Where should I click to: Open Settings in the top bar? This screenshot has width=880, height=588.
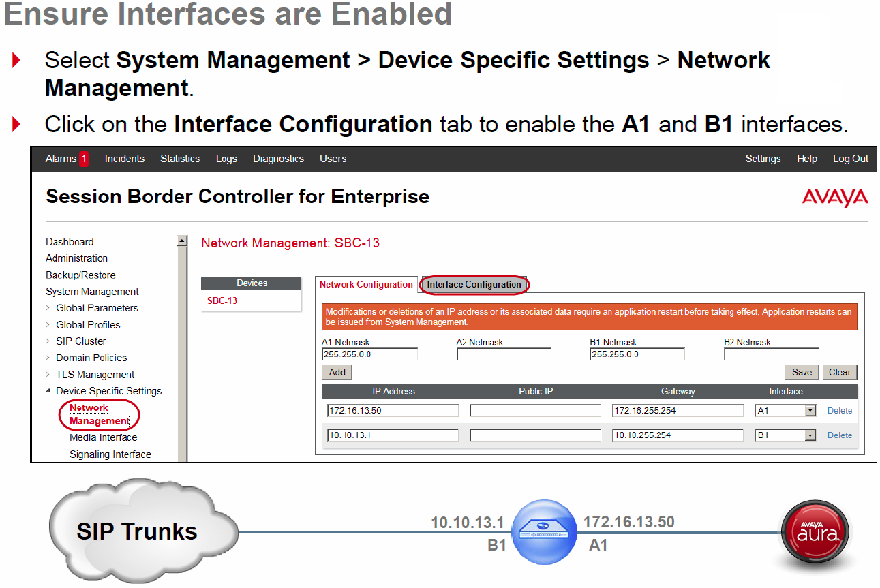[763, 159]
